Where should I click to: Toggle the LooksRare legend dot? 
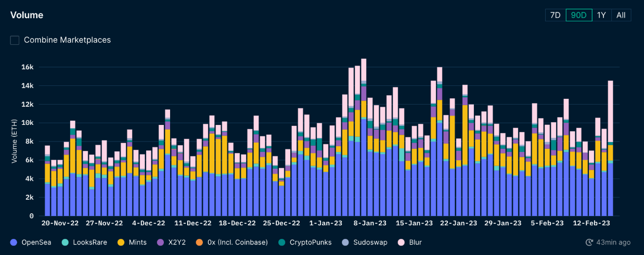tap(65, 243)
